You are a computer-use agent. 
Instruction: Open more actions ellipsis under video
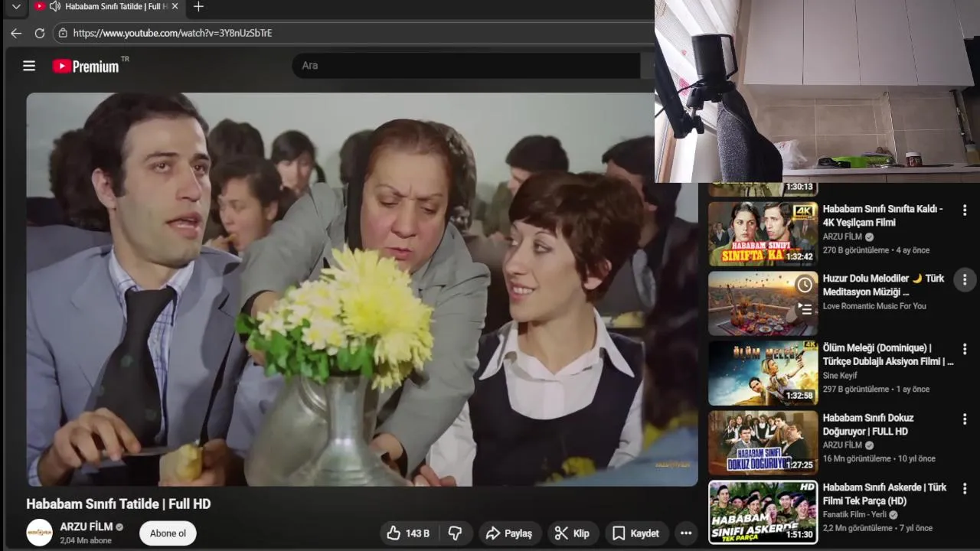click(x=686, y=533)
